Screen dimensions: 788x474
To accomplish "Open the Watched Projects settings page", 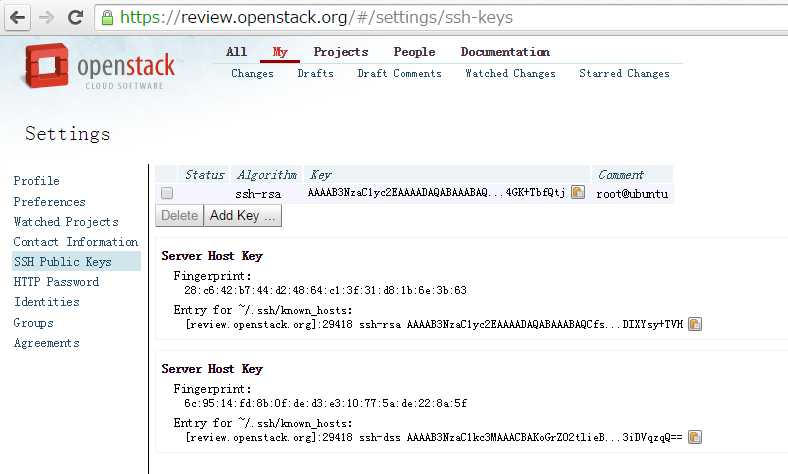I will (66, 222).
